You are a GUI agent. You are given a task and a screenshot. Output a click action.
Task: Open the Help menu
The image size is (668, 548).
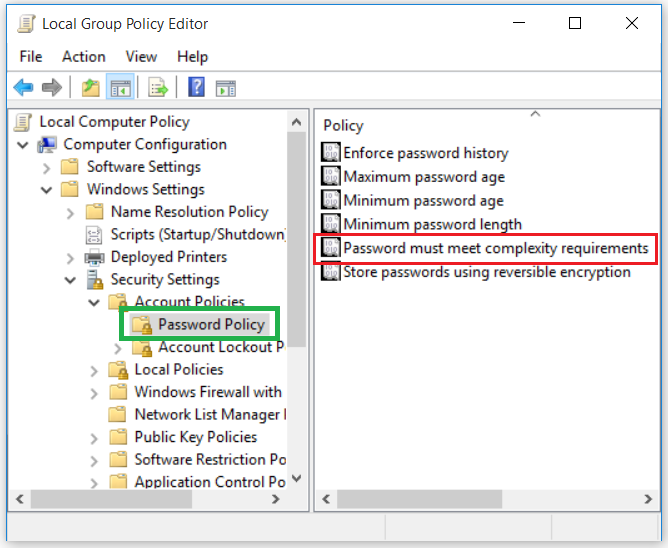tap(193, 57)
